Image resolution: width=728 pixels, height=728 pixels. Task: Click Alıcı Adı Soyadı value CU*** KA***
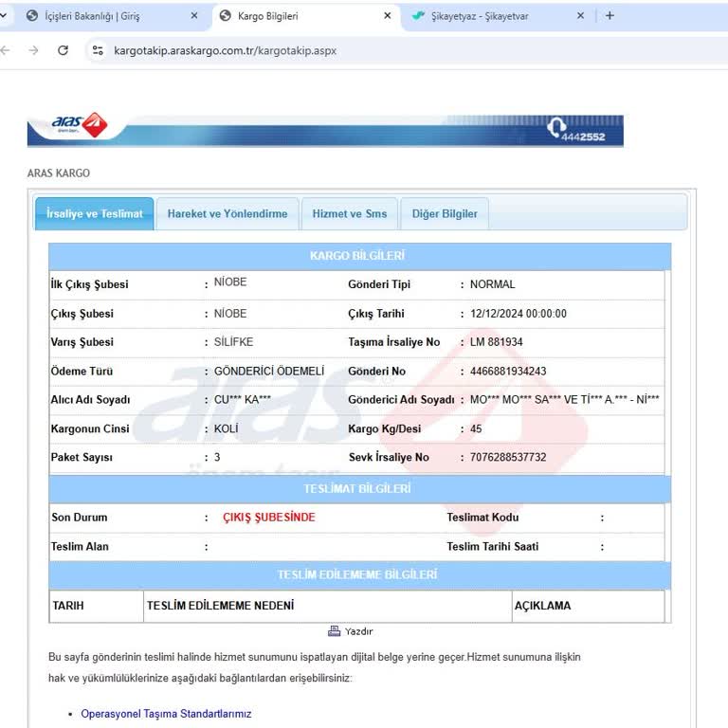pyautogui.click(x=243, y=399)
